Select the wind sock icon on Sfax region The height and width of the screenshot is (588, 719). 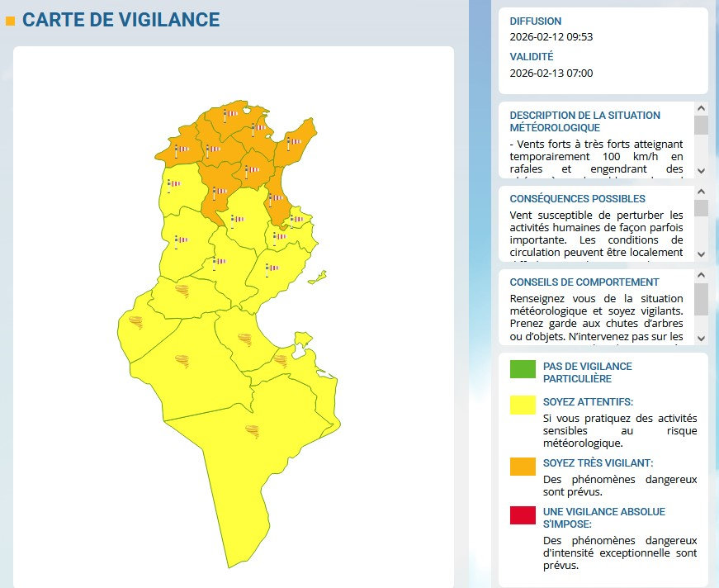coord(271,268)
